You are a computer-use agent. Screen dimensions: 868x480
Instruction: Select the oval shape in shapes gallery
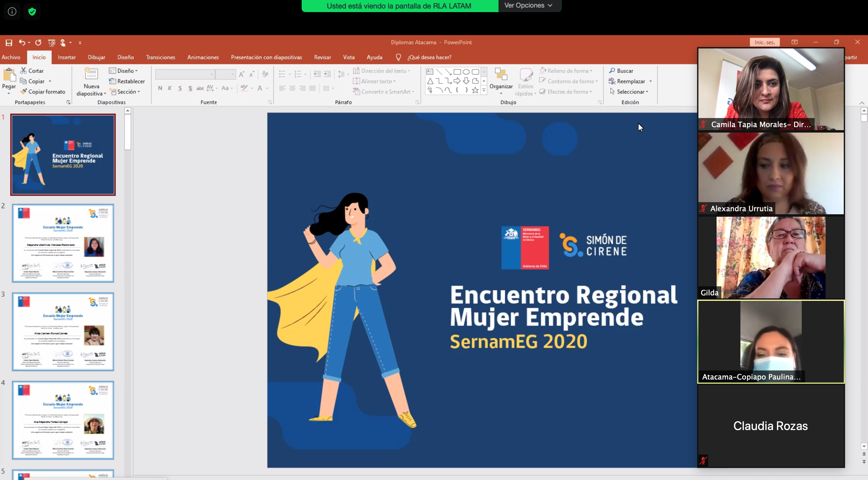coord(466,72)
